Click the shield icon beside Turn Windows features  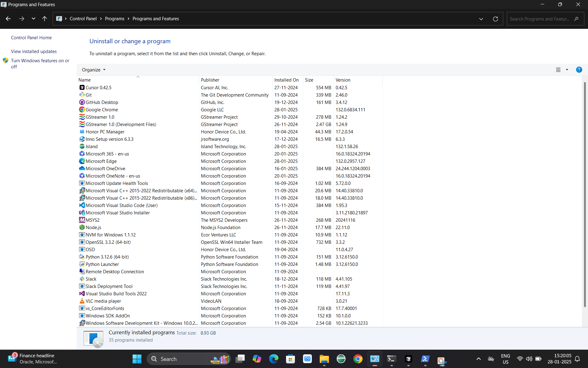pos(5,61)
